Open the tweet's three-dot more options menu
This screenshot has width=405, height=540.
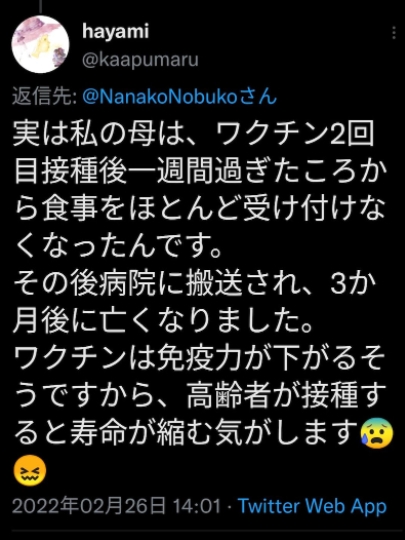394,33
